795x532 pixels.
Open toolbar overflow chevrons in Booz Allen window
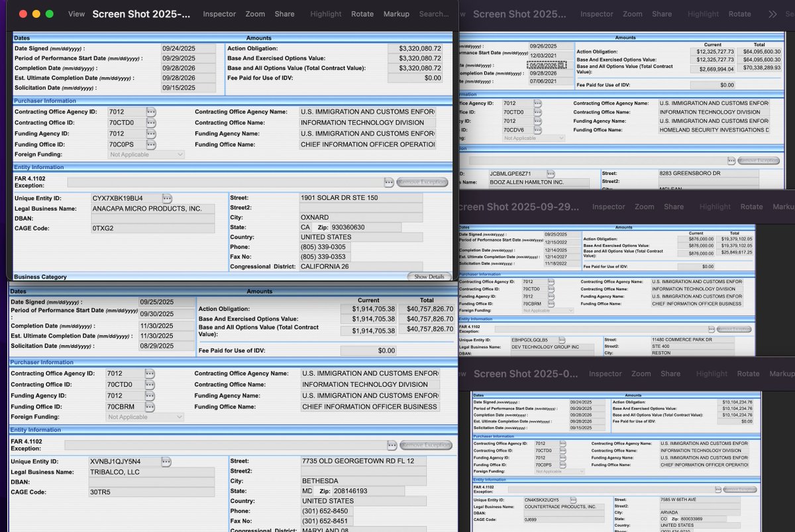coord(772,14)
